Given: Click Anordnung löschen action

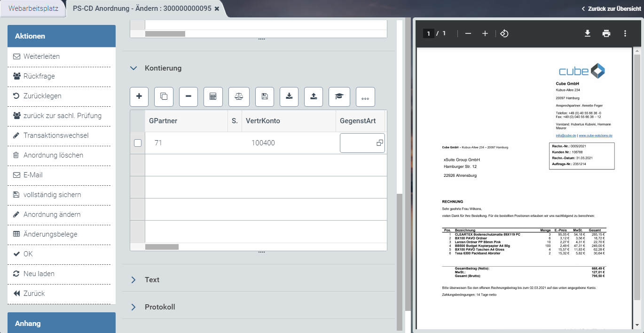Looking at the screenshot, I should coord(53,155).
